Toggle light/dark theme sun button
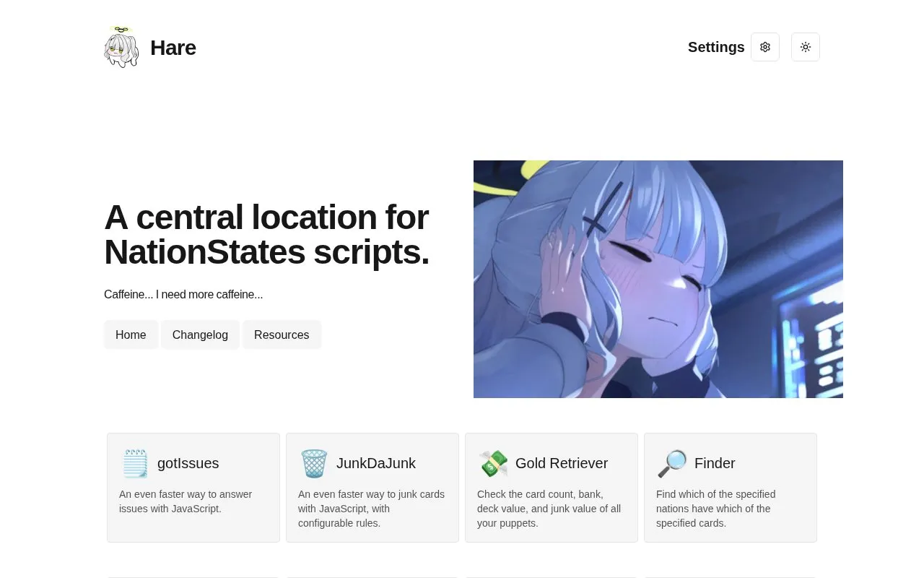This screenshot has width=924, height=578. click(x=806, y=47)
